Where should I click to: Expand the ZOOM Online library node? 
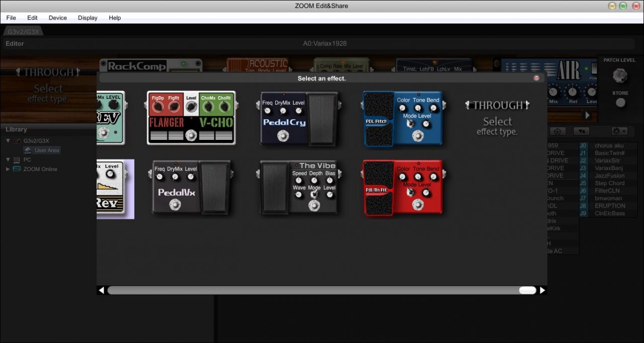click(8, 169)
